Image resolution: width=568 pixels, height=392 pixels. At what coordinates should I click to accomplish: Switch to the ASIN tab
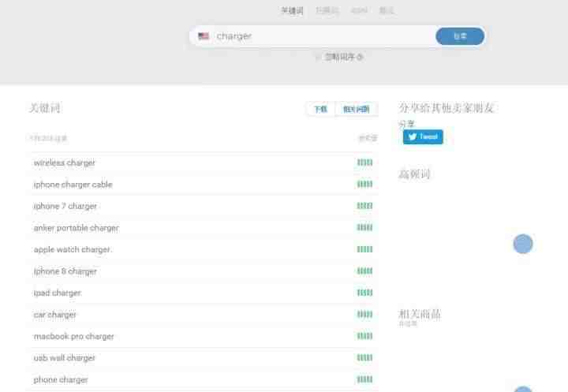coord(359,11)
